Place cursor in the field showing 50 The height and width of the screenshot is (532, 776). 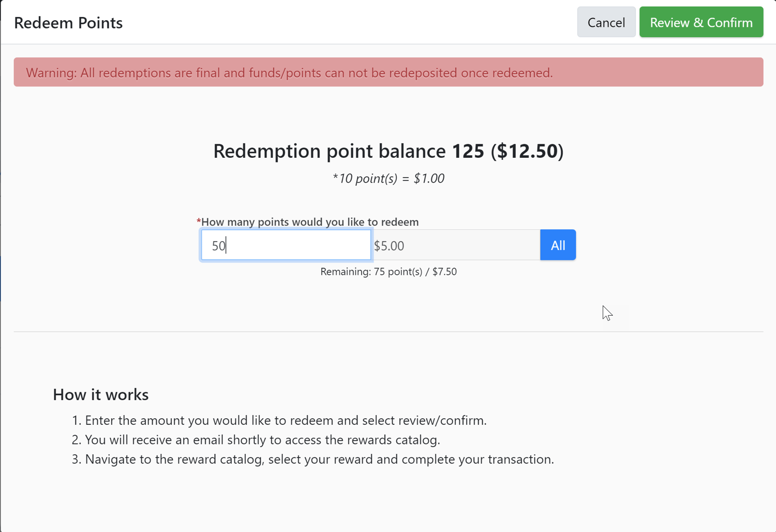tap(286, 245)
